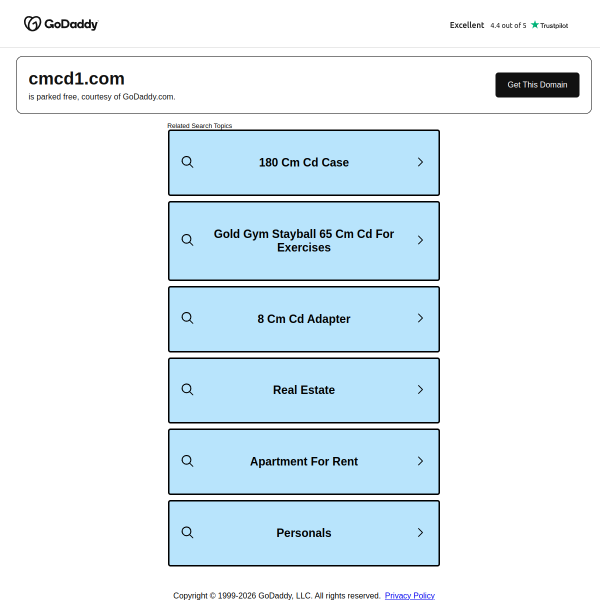
Task: Click search icon beside Personals
Action: pos(187,533)
